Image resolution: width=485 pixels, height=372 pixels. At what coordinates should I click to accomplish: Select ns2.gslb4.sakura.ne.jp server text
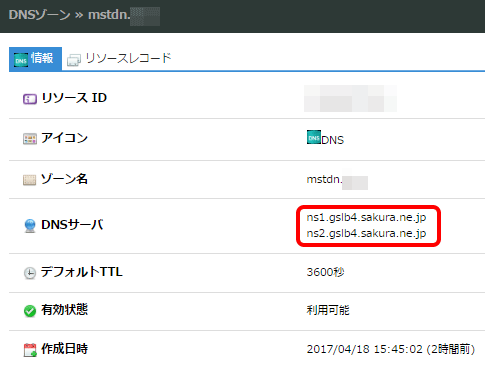coord(366,233)
